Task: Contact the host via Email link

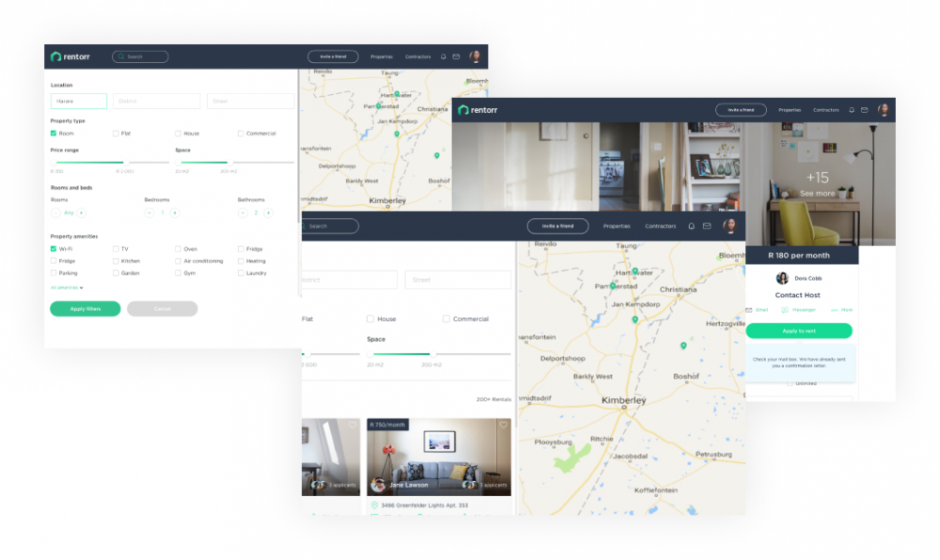Action: [757, 310]
